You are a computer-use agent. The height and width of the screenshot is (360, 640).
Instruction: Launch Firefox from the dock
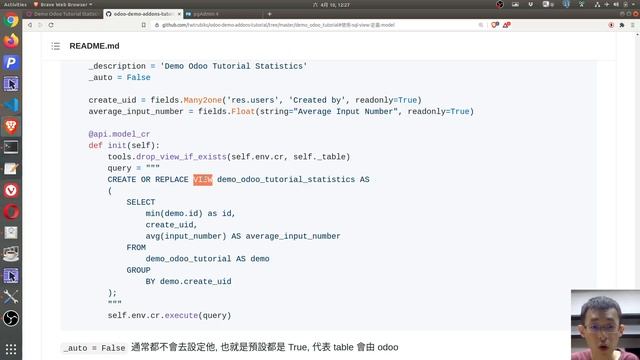pyautogui.click(x=11, y=41)
